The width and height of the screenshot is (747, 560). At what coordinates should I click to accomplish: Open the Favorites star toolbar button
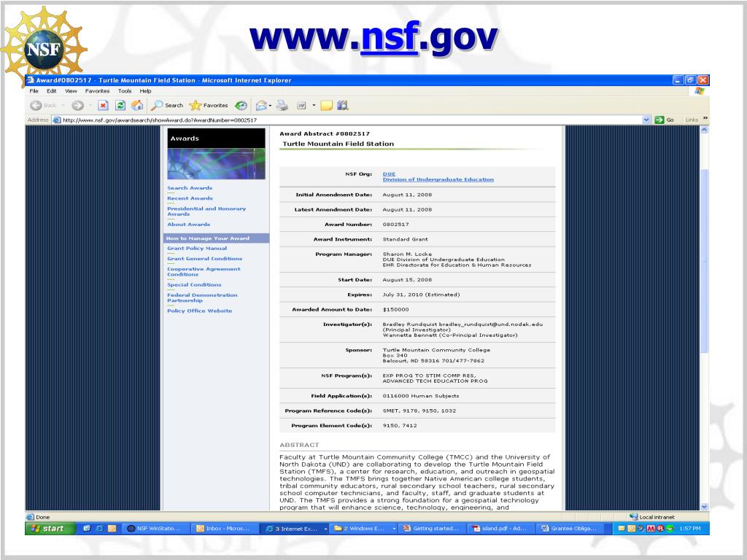point(209,106)
